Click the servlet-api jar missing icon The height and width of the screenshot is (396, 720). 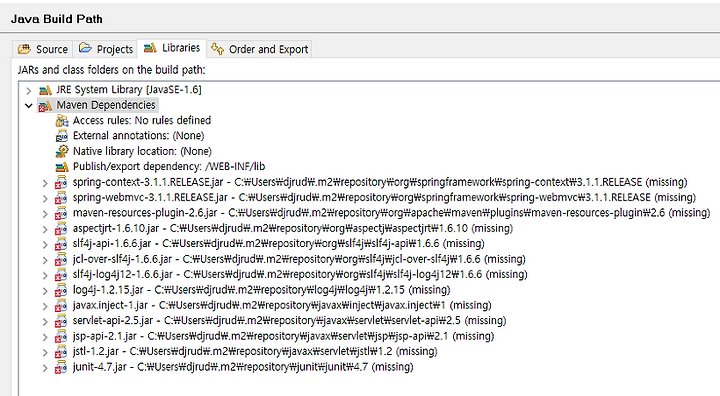[61, 321]
